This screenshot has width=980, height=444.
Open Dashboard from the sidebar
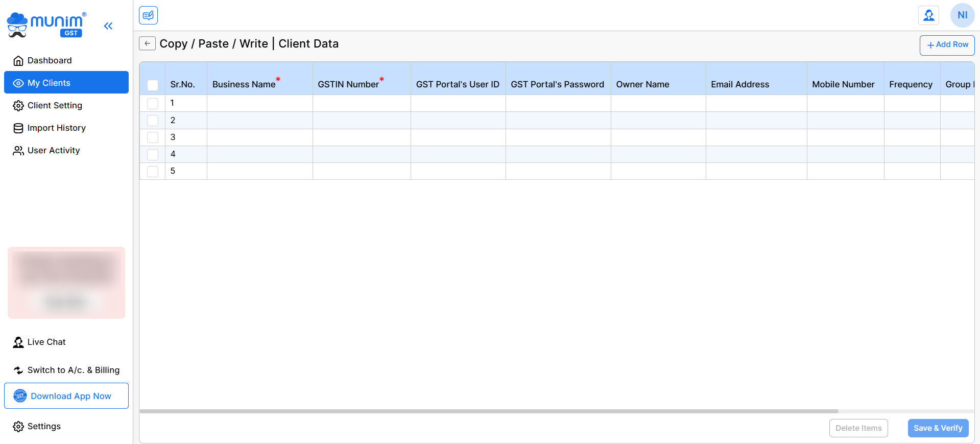click(x=50, y=61)
